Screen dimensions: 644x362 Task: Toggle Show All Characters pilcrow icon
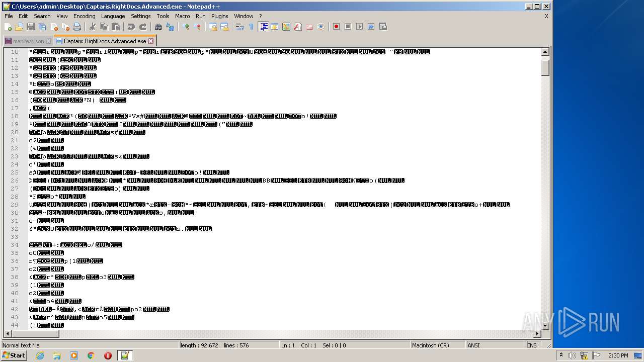(x=251, y=27)
